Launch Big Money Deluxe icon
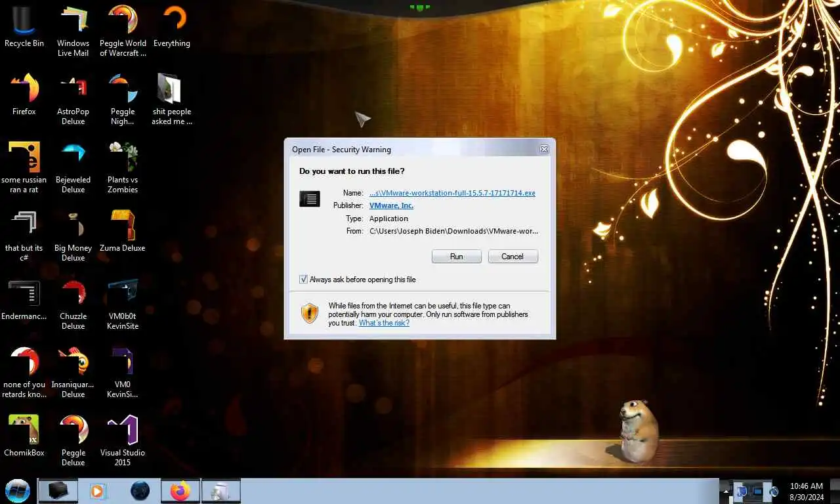This screenshot has height=504, width=840. (73, 236)
